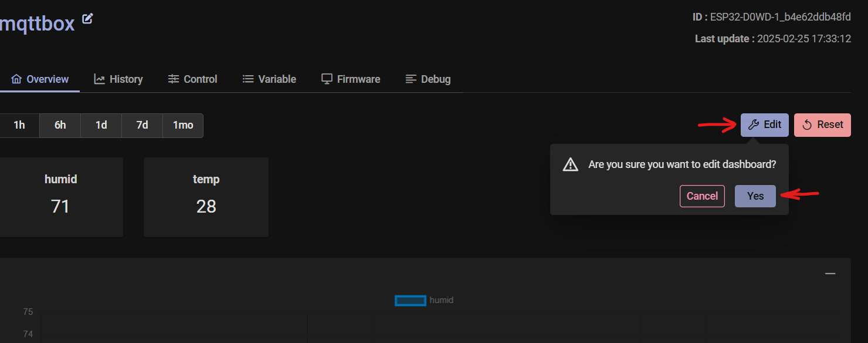Viewport: 868px width, 343px height.
Task: Click the blue humid legend swatch
Action: (410, 300)
